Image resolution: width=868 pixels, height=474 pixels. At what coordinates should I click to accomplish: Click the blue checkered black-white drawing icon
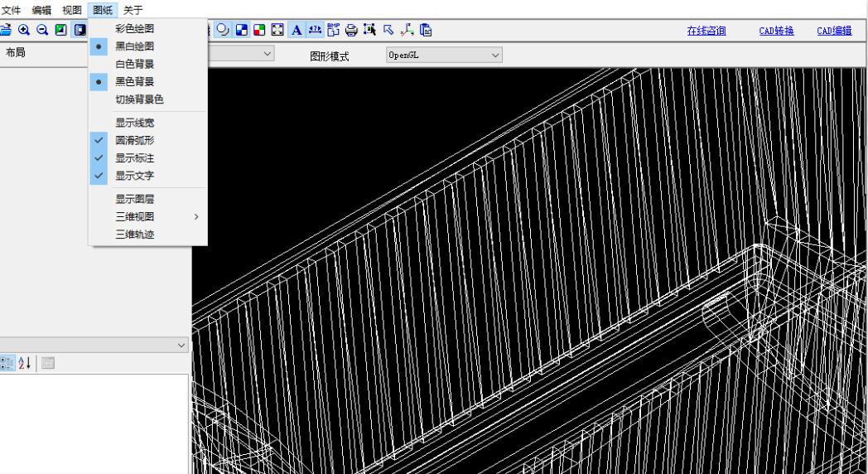(241, 30)
